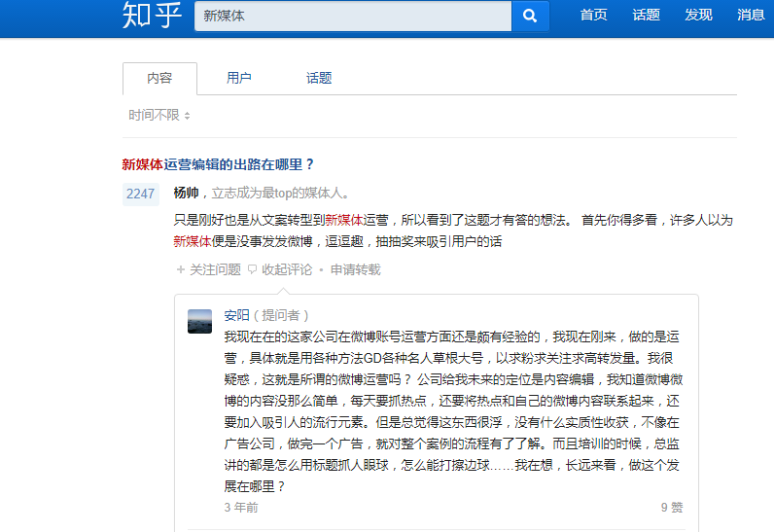Screen dimensions: 774x532
Task: Open 消息 in top navigation
Action: pyautogui.click(x=751, y=15)
